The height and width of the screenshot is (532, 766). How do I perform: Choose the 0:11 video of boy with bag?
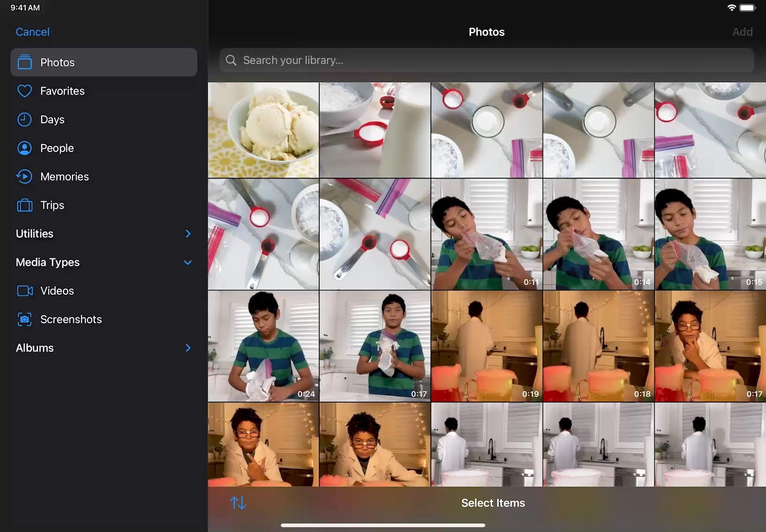pyautogui.click(x=486, y=234)
